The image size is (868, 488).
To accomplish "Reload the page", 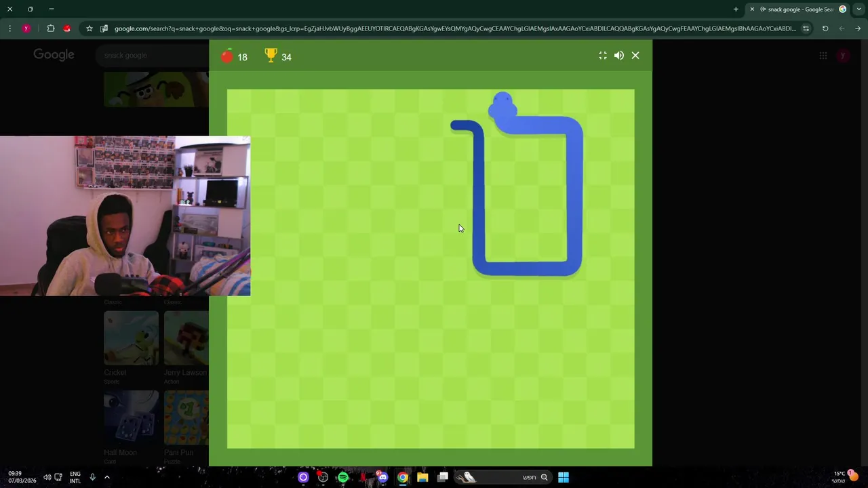I will [825, 28].
